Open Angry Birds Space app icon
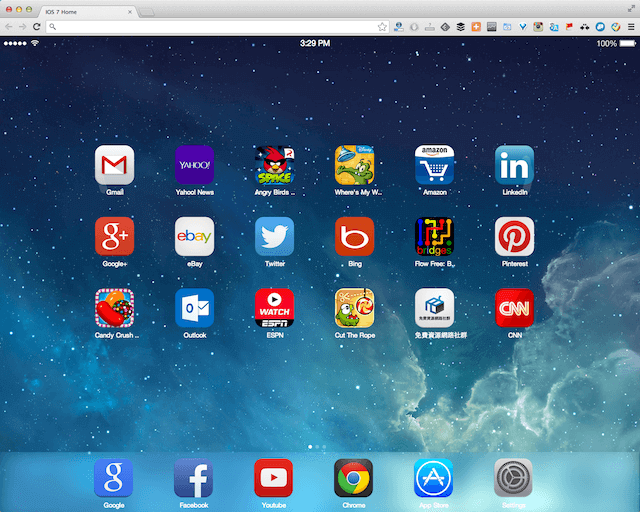The width and height of the screenshot is (640, 512). pos(274,165)
